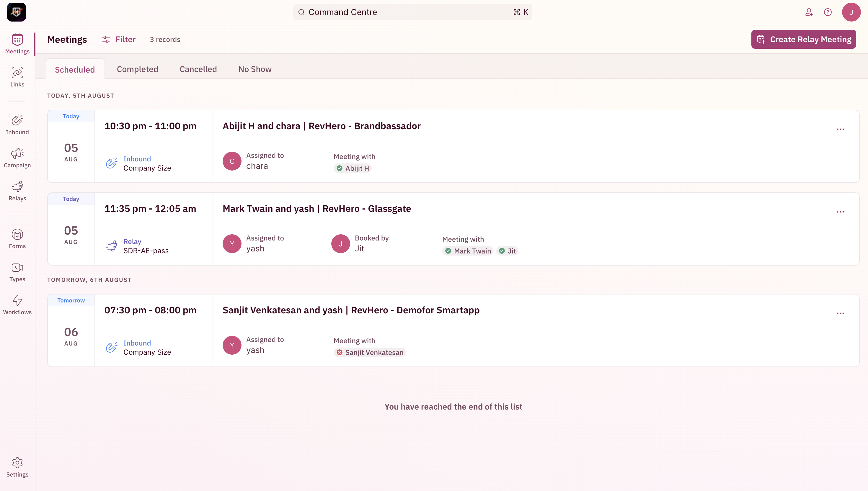Open Relays in the sidebar
This screenshot has width=868, height=491.
coord(17,191)
